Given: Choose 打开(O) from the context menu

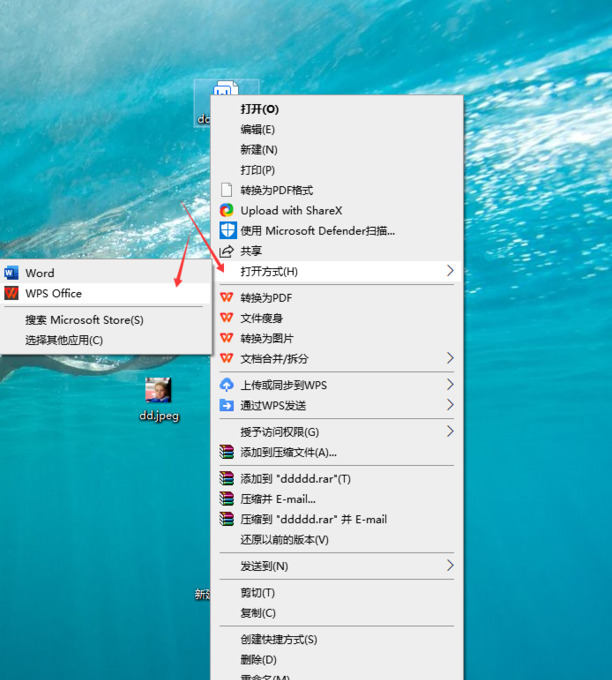Looking at the screenshot, I should click(337, 109).
